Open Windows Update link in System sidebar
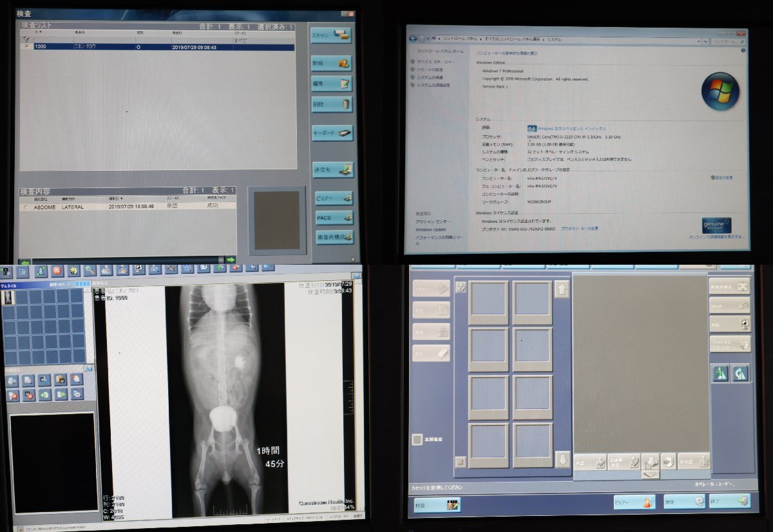This screenshot has width=773, height=532. pyautogui.click(x=430, y=229)
